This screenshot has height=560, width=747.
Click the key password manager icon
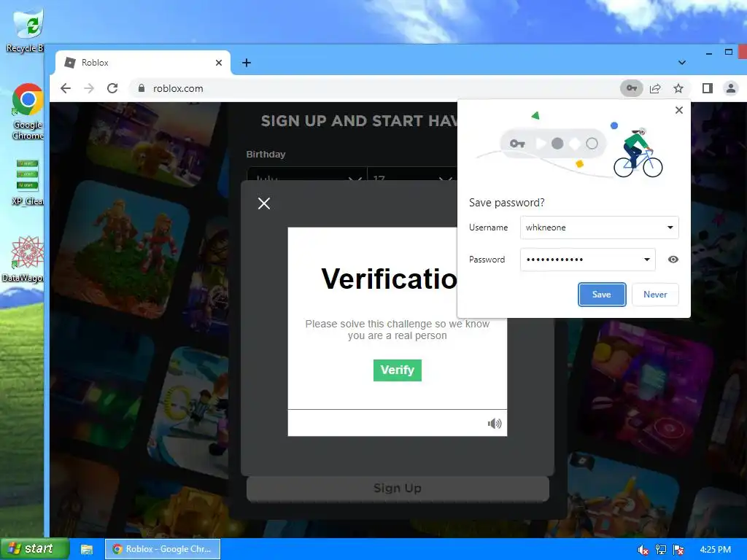(632, 88)
